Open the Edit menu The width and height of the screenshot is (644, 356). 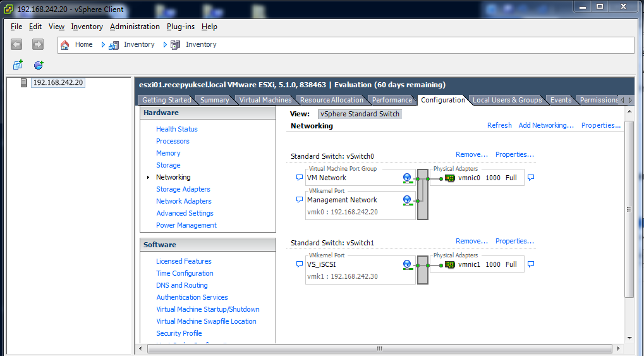coord(35,27)
